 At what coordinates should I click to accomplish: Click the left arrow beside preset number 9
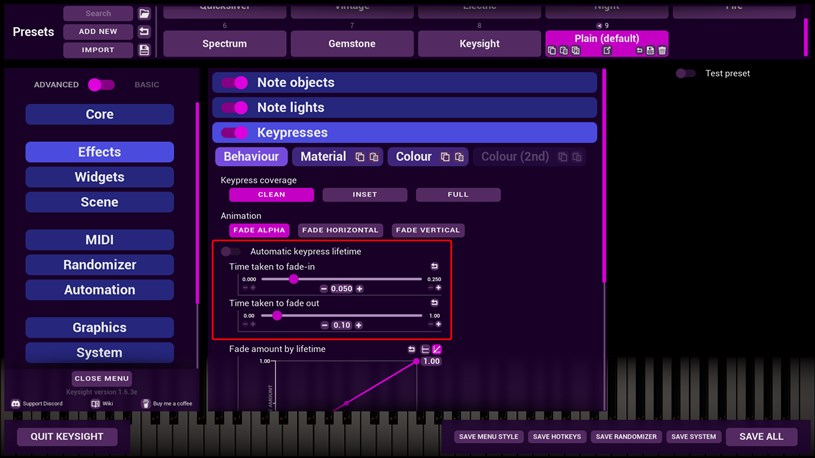[599, 25]
